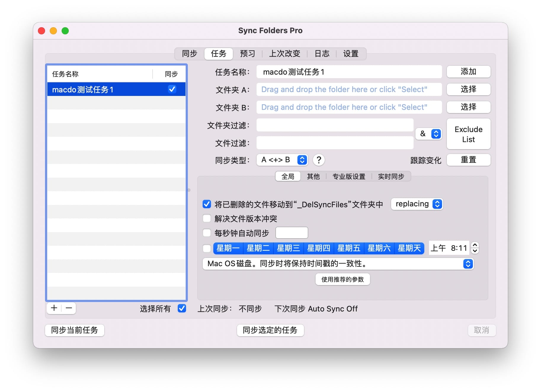Select the 其他 sub-tab
Viewport: 541px width, 392px height.
(313, 176)
